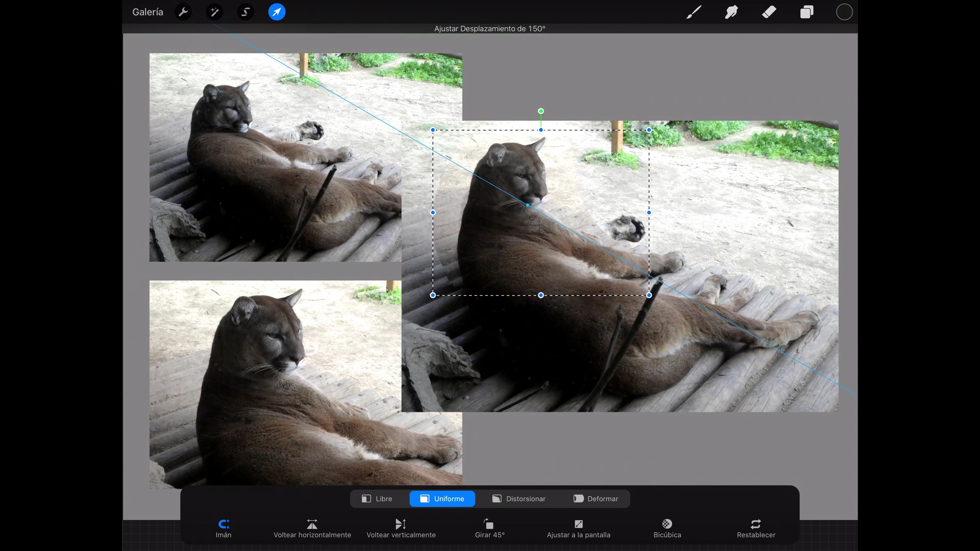Toggle Imán snapping
This screenshot has height=551, width=980.
tap(224, 529)
